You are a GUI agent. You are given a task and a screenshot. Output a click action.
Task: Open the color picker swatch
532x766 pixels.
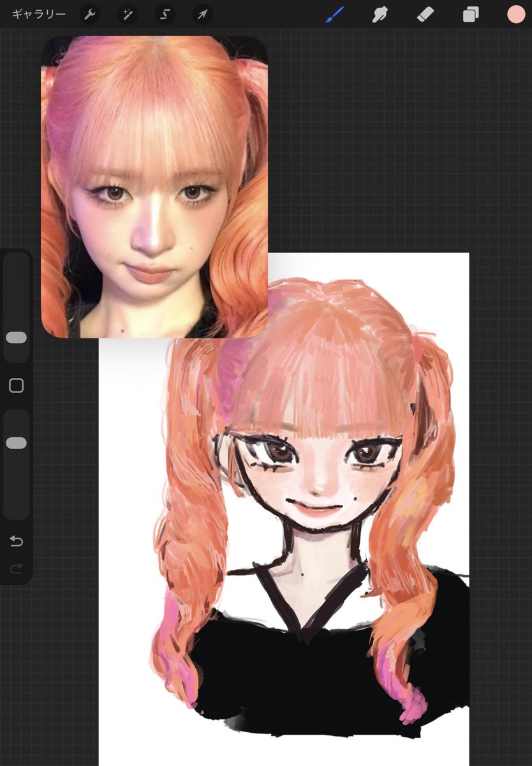click(x=515, y=14)
